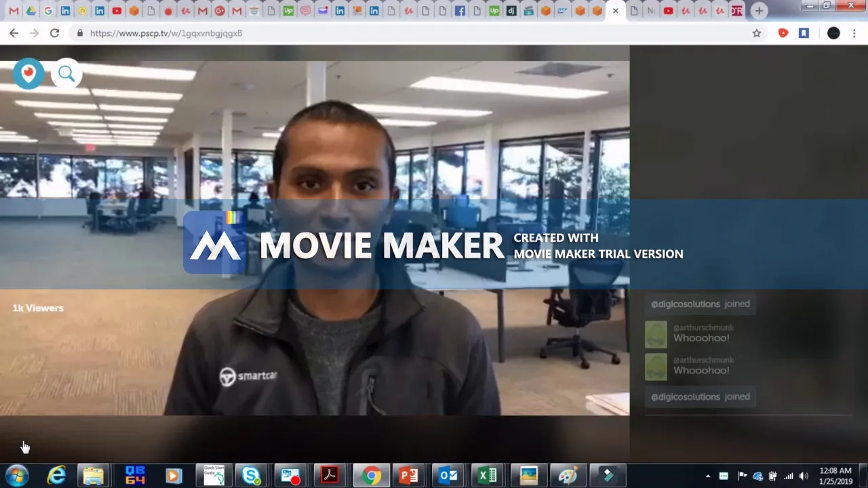The width and height of the screenshot is (868, 488).
Task: Click the upper @digicosolutions joined notice
Action: click(x=701, y=304)
